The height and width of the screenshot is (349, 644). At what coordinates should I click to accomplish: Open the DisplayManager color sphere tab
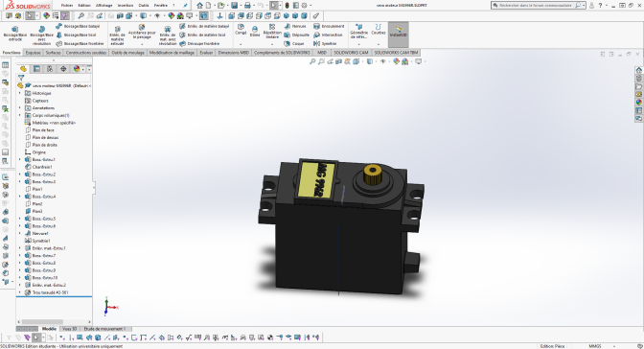77,69
